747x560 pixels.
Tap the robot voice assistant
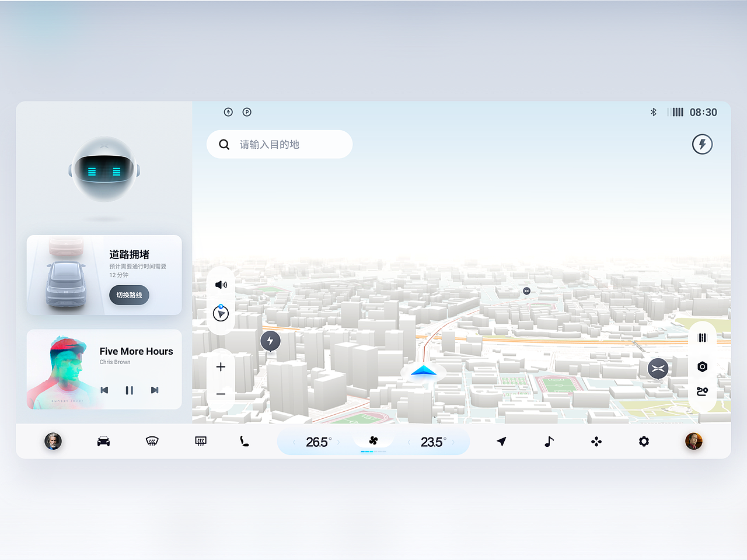104,170
